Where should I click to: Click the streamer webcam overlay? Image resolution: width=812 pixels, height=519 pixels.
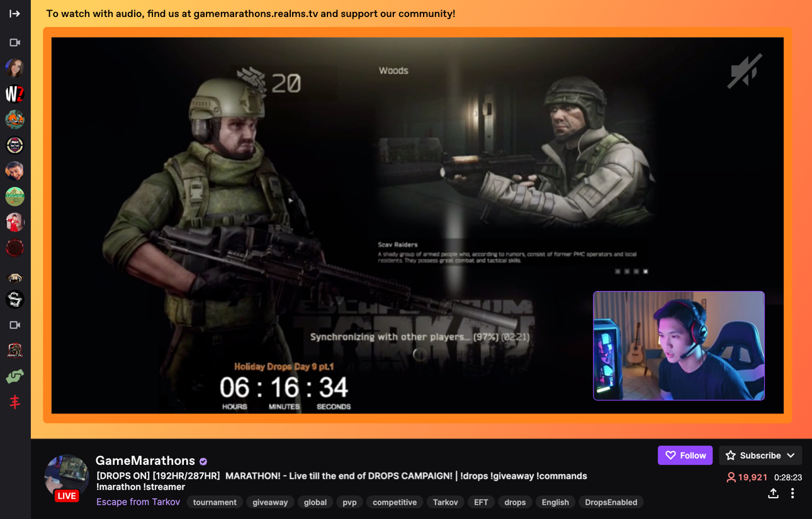click(x=679, y=346)
